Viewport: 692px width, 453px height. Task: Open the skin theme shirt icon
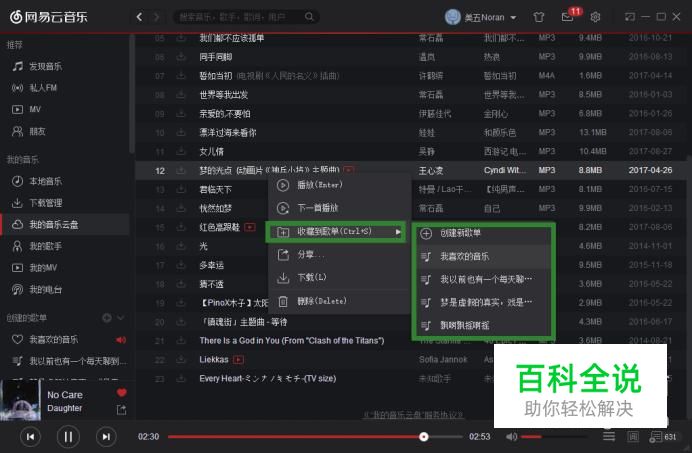pyautogui.click(x=538, y=17)
